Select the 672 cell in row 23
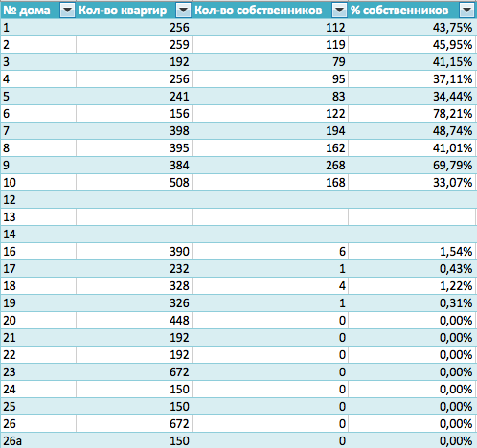 click(134, 372)
